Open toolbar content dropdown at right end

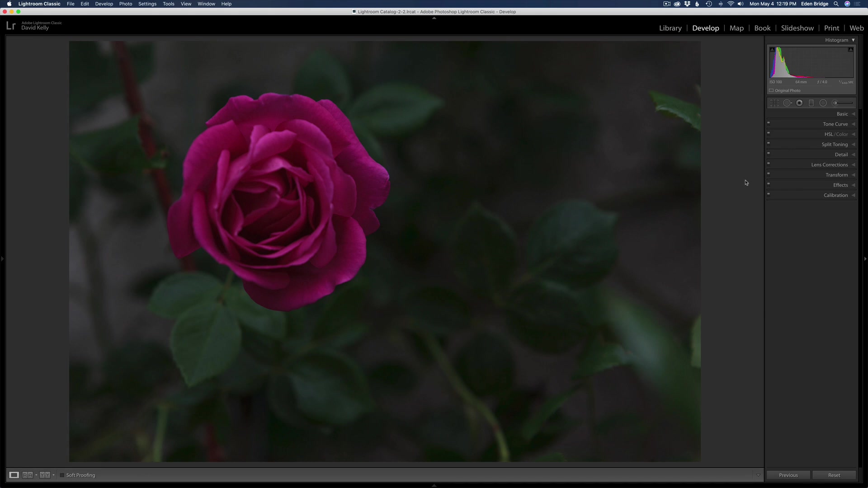pyautogui.click(x=758, y=475)
